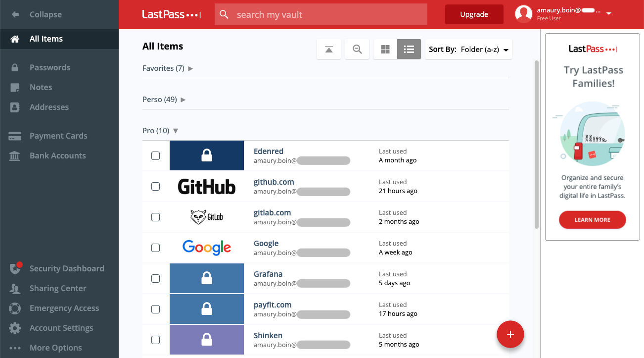Click the red add item plus button
Screen dimensions: 644x358
[x=510, y=334]
